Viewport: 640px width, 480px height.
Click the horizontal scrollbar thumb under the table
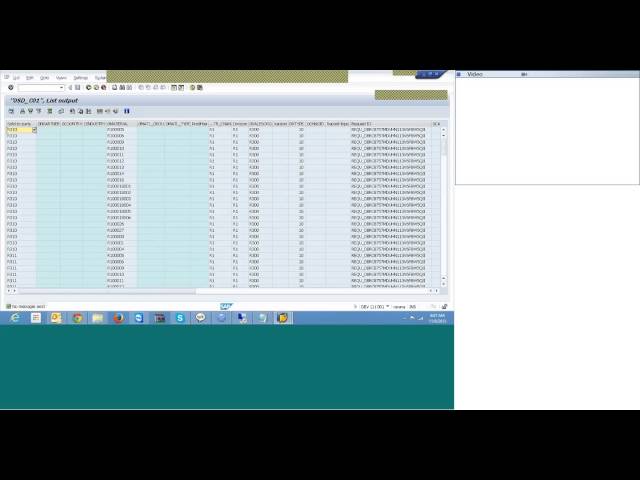tap(107, 291)
